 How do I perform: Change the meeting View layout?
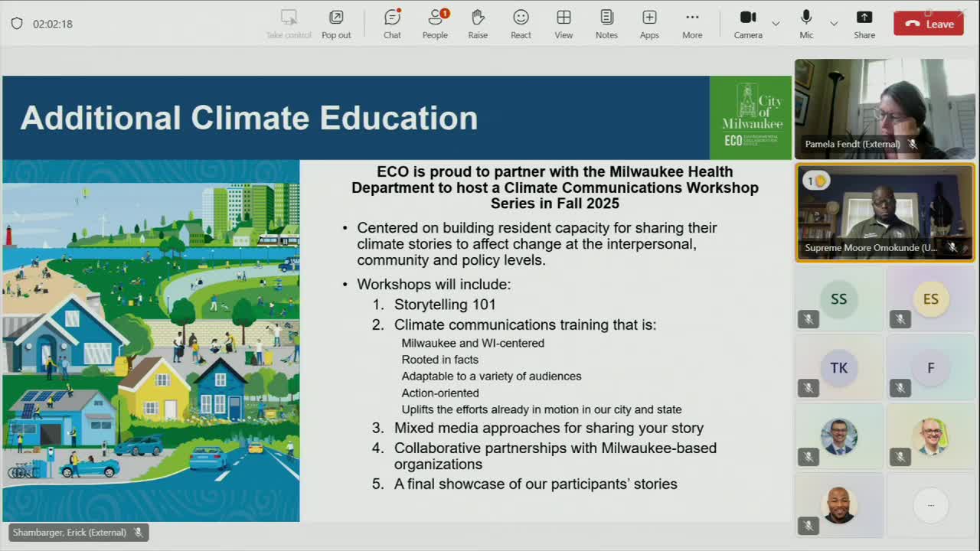coord(563,24)
